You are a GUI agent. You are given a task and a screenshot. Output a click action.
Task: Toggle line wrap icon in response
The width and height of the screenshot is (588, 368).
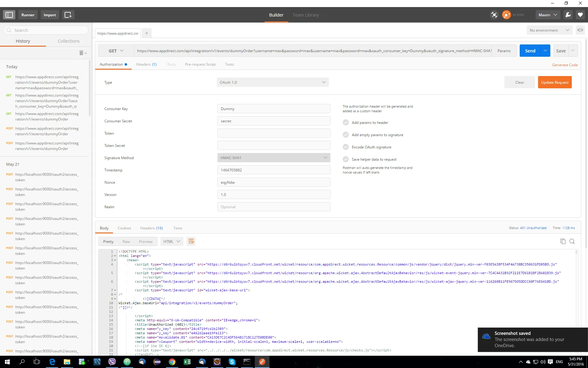point(191,241)
